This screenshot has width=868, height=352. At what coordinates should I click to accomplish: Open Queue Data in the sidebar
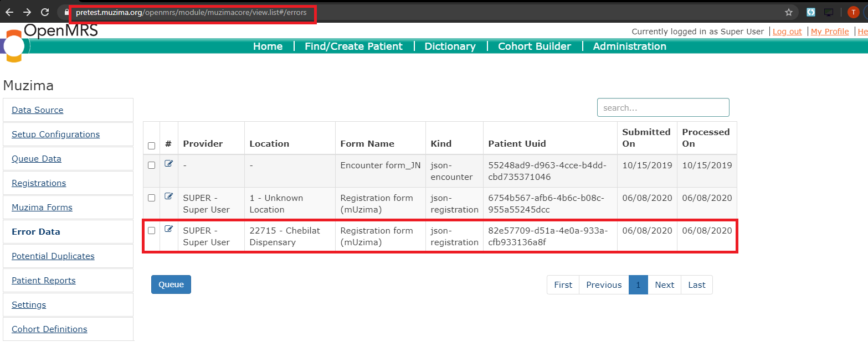(37, 159)
